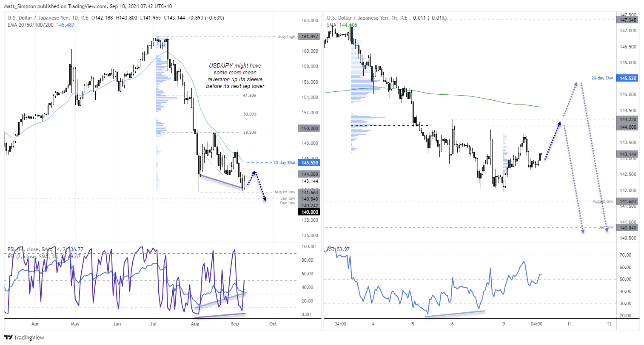Click the 'RSI 53.97' legend on the hourly chart

pyautogui.click(x=338, y=249)
